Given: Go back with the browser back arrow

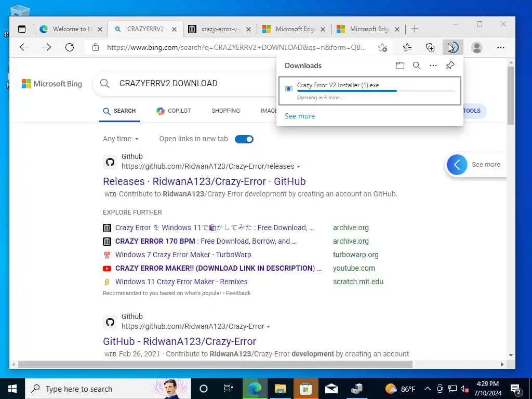Looking at the screenshot, I should [x=24, y=47].
